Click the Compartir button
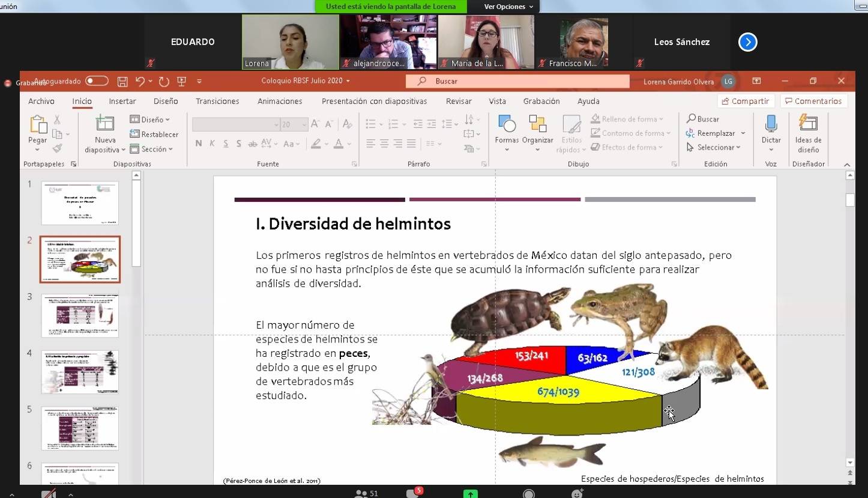 pos(746,101)
